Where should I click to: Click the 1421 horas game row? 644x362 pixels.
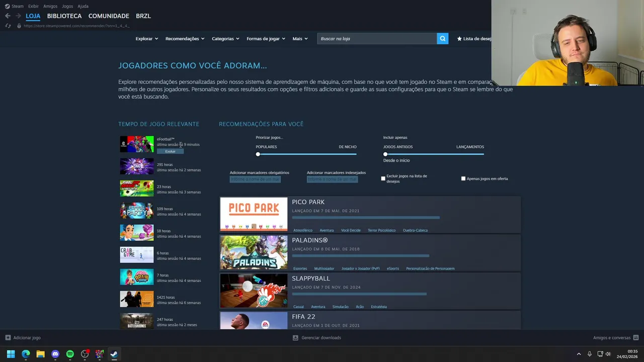(x=160, y=299)
